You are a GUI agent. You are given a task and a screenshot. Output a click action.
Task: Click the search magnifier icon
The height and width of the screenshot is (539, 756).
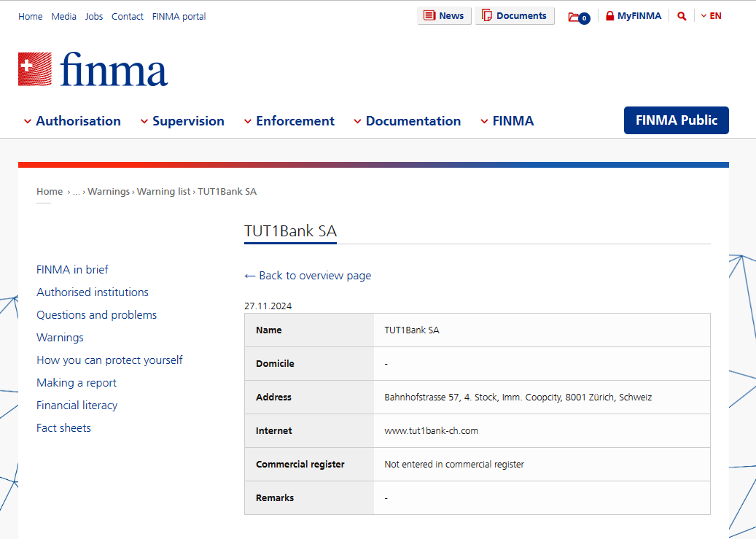[681, 16]
